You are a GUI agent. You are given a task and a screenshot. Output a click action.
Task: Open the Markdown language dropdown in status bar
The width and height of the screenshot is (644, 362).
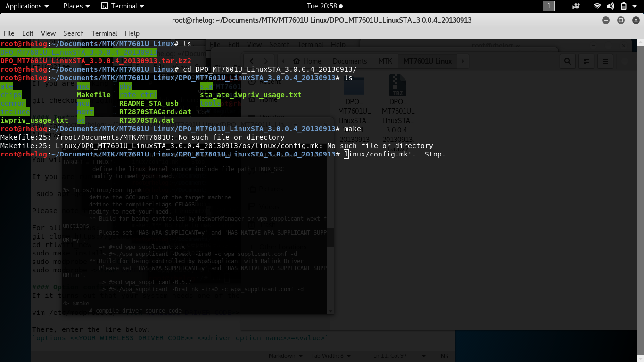tap(282, 355)
